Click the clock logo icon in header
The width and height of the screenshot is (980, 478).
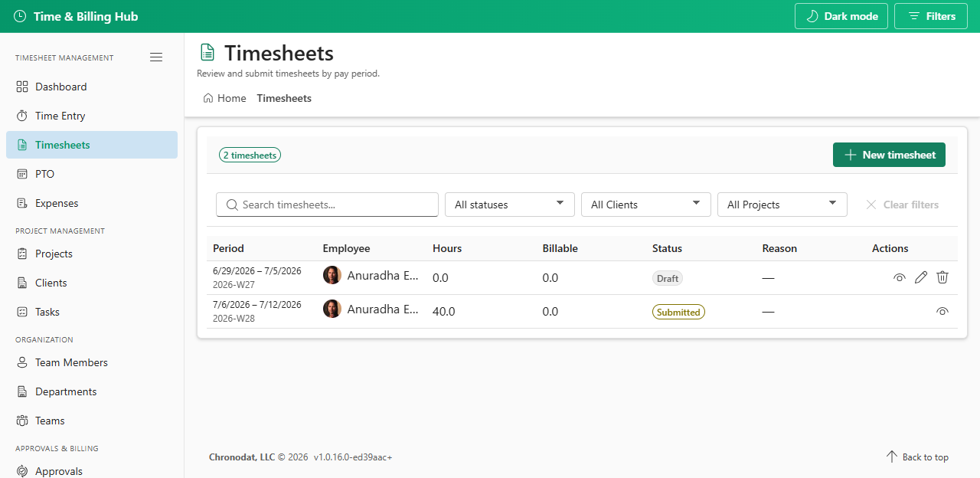(x=20, y=16)
